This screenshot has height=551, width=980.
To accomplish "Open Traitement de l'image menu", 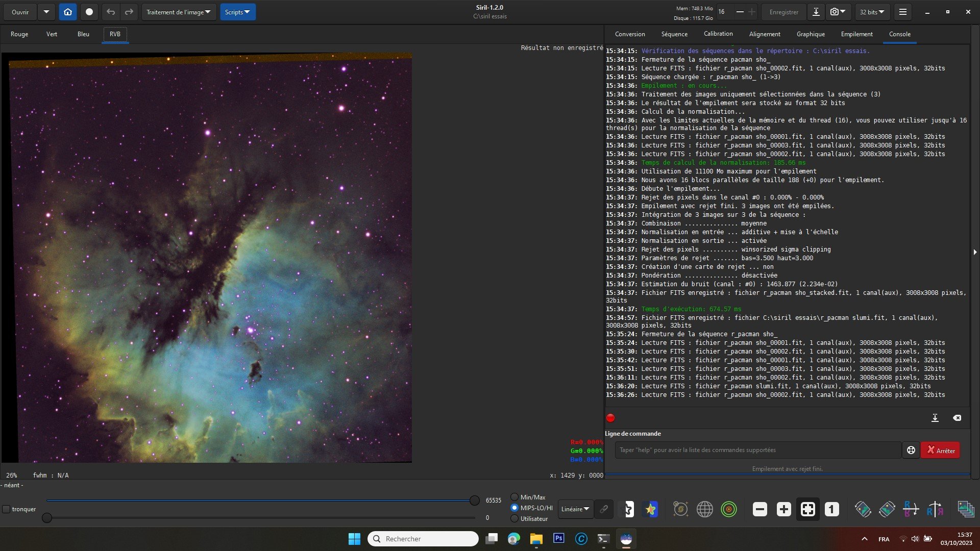I will pos(179,12).
